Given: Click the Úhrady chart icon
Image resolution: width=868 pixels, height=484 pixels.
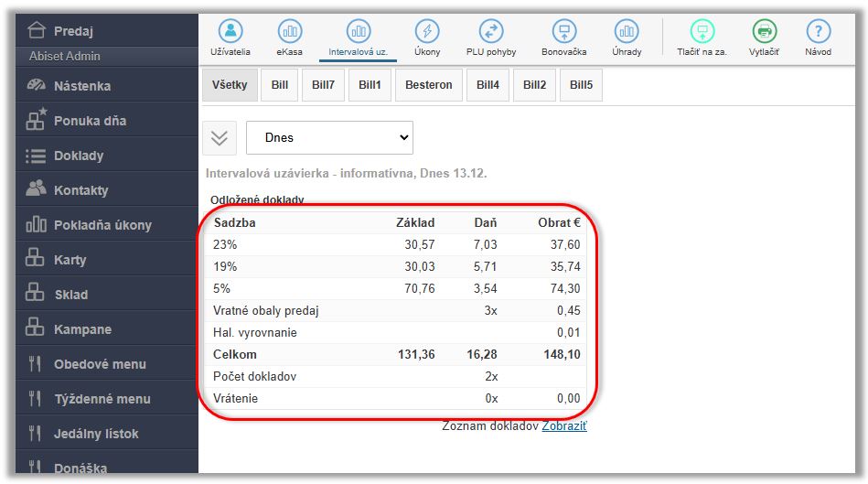Looking at the screenshot, I should (x=627, y=31).
